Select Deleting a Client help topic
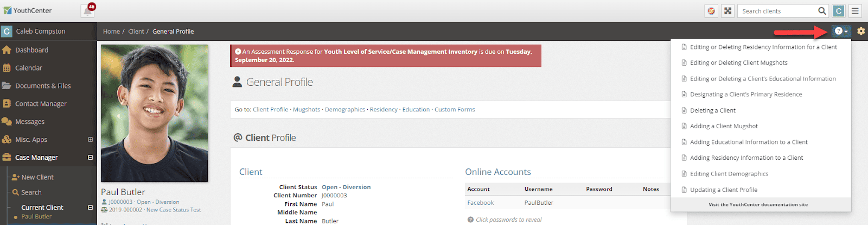This screenshot has height=225, width=868. pyautogui.click(x=712, y=110)
